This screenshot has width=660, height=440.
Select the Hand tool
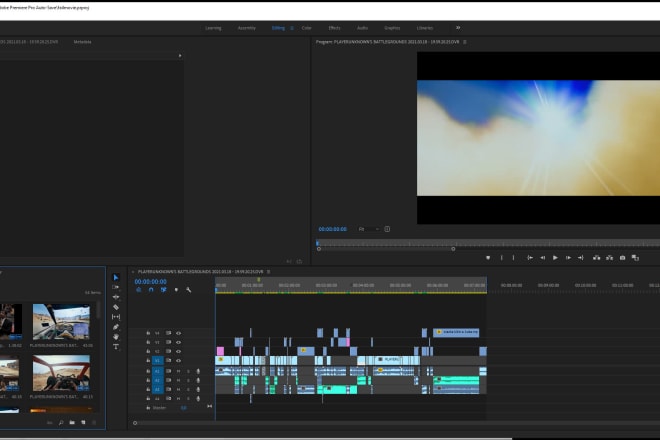coord(116,337)
